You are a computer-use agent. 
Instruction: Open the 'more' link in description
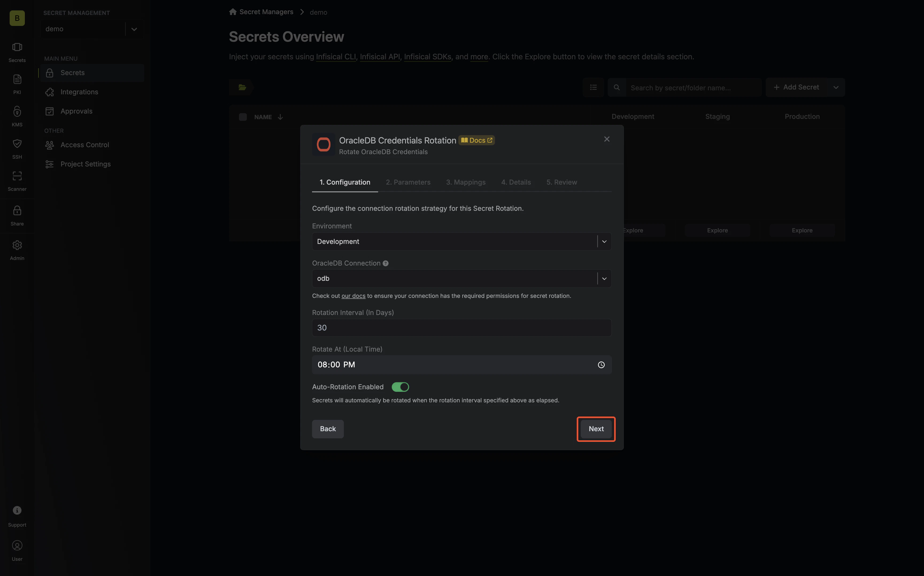click(479, 57)
